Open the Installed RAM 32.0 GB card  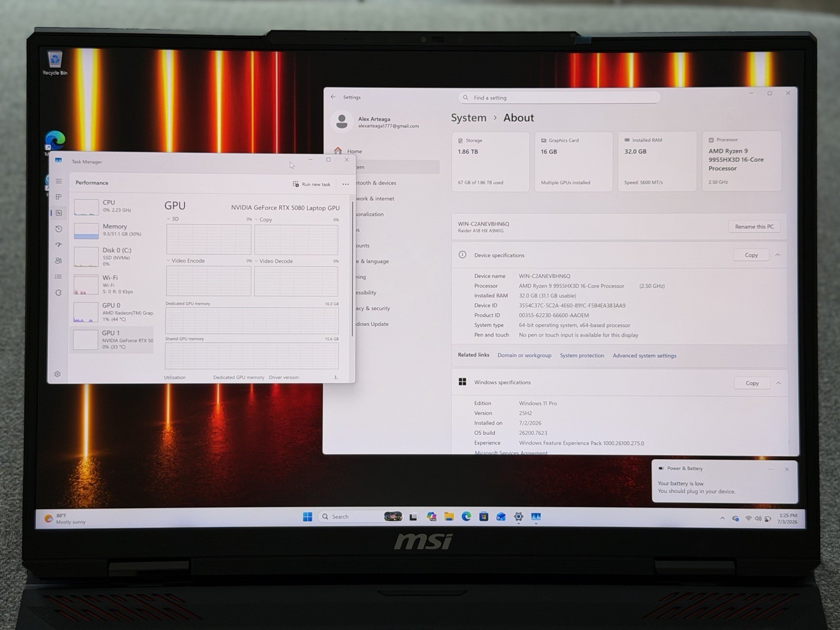[x=657, y=162]
